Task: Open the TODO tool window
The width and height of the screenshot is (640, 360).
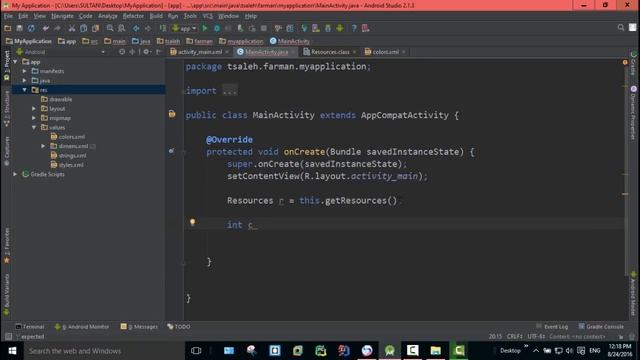Action: pos(179,327)
